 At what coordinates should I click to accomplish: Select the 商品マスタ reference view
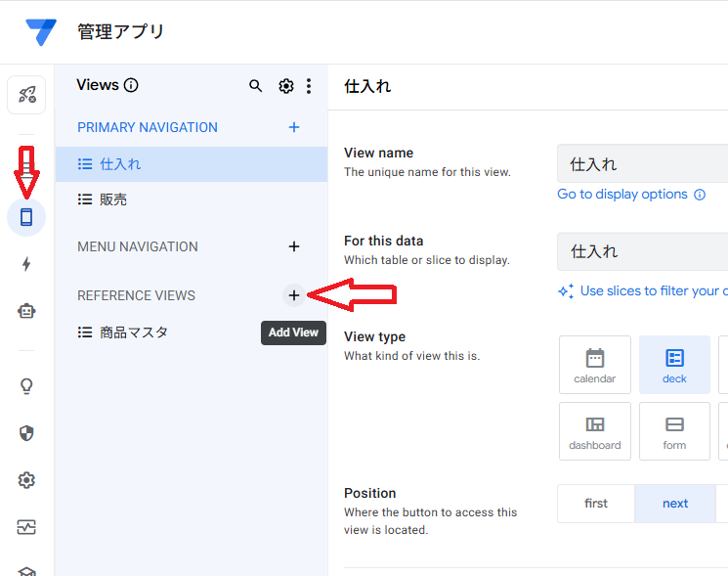tap(134, 332)
